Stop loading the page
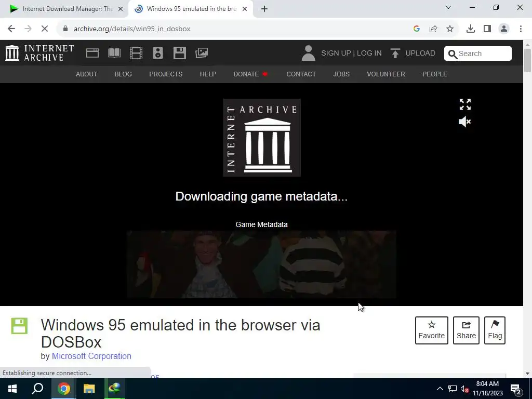Screen dimensions: 532x399 pyautogui.click(x=45, y=29)
